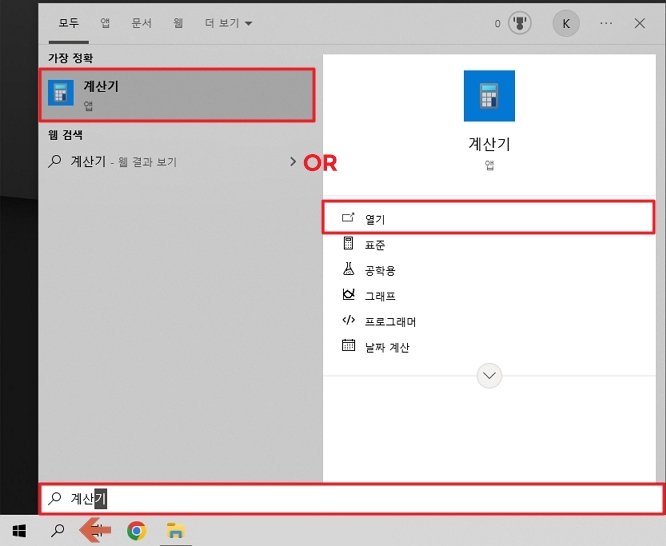Switch to the 앱 search tab
The width and height of the screenshot is (666, 546).
[105, 23]
